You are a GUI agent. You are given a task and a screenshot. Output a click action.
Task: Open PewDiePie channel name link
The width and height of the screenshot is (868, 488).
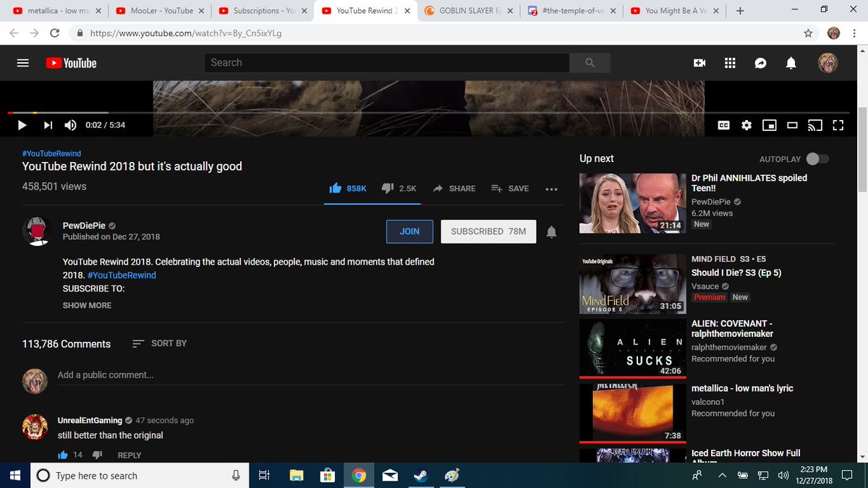tap(84, 226)
